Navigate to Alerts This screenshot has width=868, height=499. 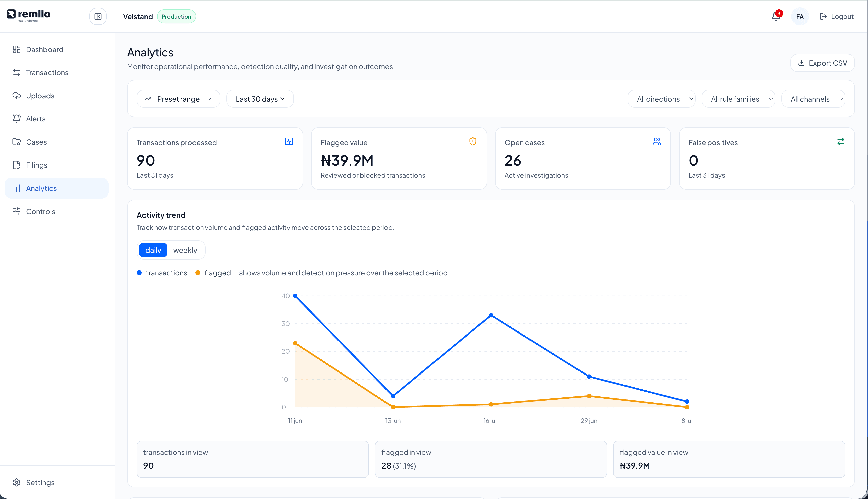[x=57, y=118]
